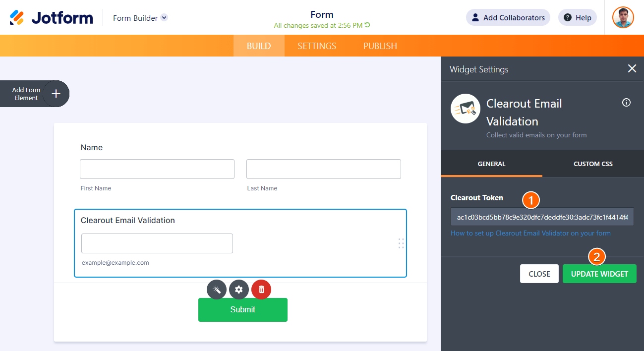Click the Clearout Email Validation field label

128,220
